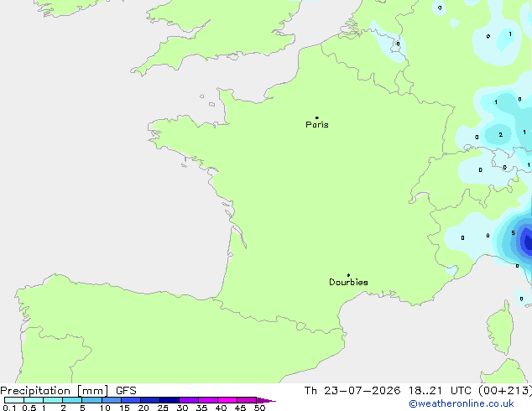Click the black marker dot above Dourbies
The width and height of the screenshot is (532, 411).
(348, 275)
